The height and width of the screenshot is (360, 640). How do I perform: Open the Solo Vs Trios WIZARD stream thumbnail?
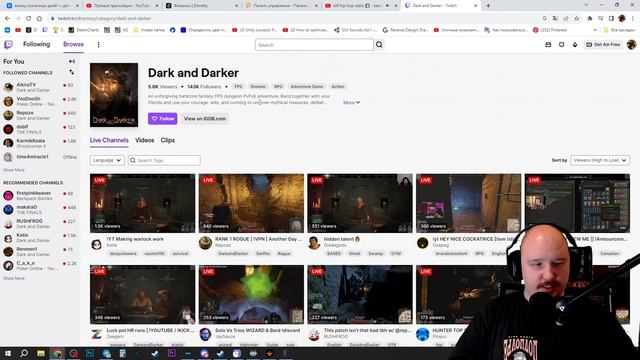click(x=251, y=295)
